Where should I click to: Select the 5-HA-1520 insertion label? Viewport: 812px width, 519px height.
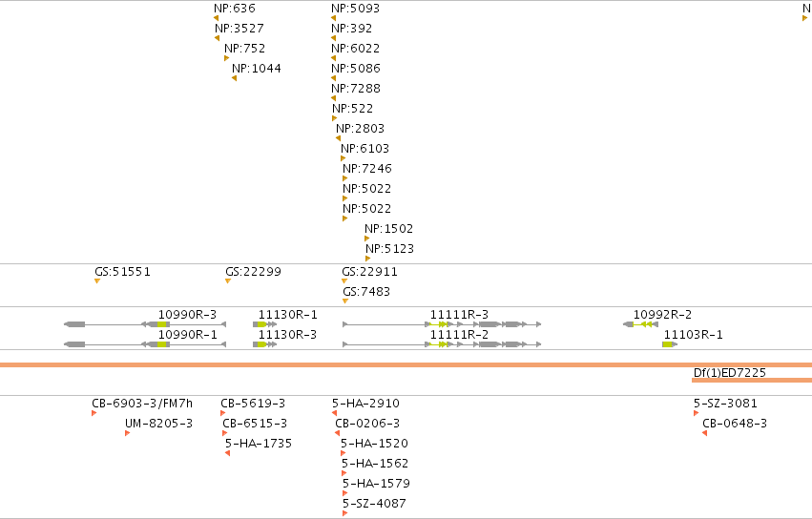pyautogui.click(x=374, y=444)
